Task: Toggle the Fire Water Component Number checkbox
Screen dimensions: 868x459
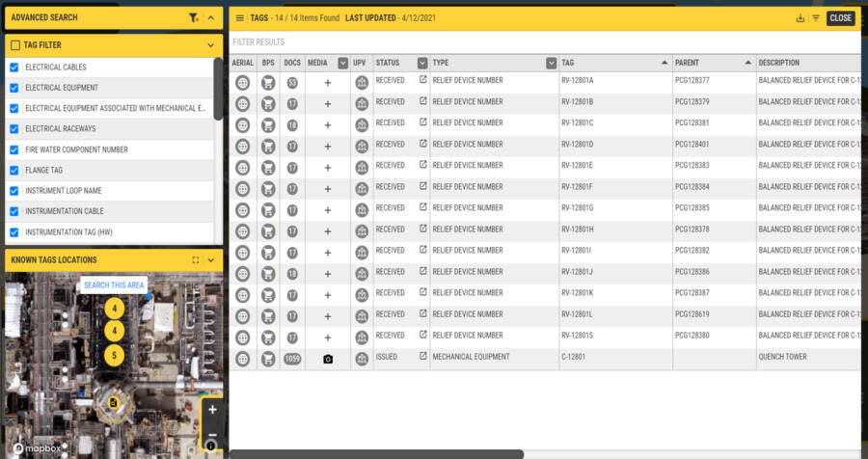Action: (14, 149)
